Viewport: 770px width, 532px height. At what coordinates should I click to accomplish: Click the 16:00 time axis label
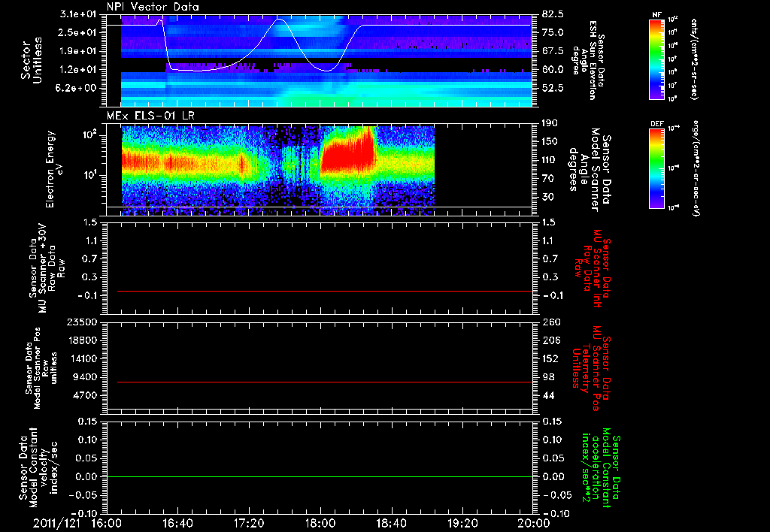click(x=107, y=524)
